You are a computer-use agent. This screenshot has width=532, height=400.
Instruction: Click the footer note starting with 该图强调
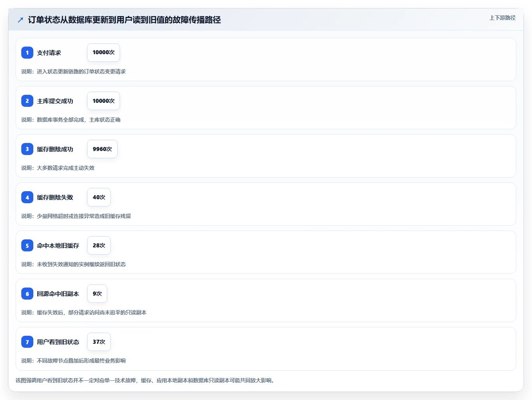point(146,380)
